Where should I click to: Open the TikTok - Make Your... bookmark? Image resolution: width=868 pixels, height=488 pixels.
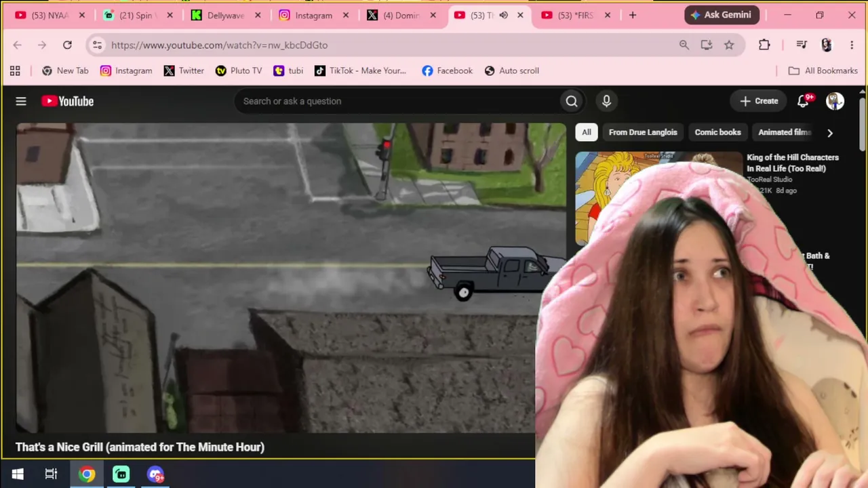(360, 70)
